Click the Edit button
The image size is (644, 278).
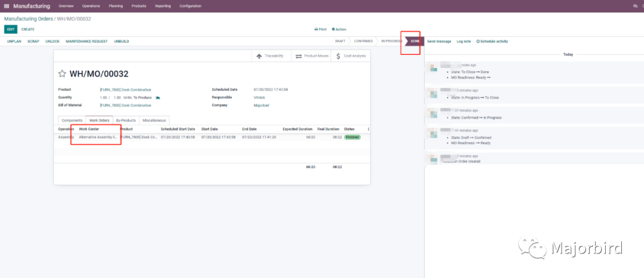(x=10, y=29)
